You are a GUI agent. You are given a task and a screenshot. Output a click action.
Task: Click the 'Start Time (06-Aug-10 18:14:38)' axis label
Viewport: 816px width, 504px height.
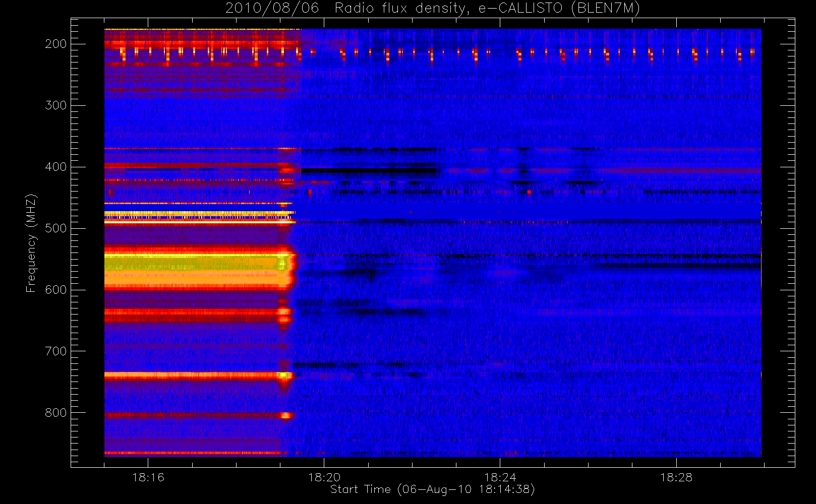(432, 489)
